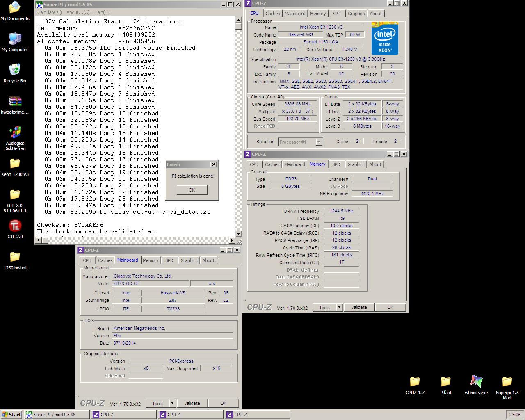Image resolution: width=525 pixels, height=420 pixels.
Task: Select the wPrime.exe desktop icon
Action: [476, 381]
